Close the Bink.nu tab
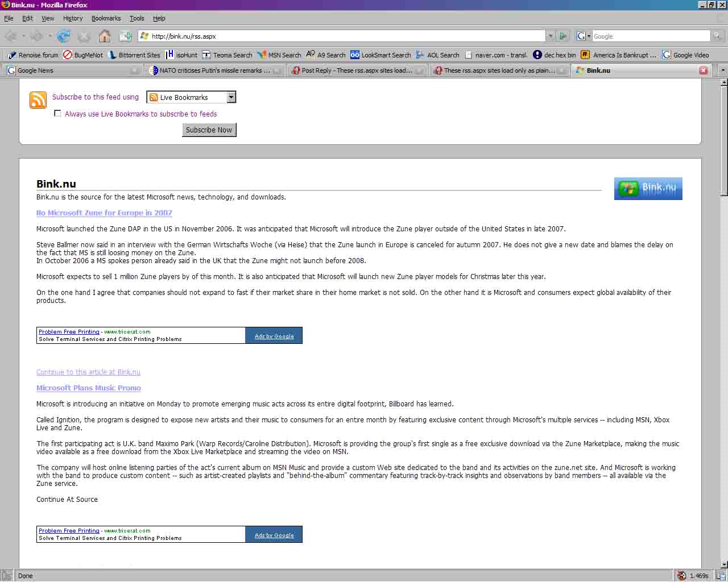Screen dimensions: 728x582 (704, 70)
